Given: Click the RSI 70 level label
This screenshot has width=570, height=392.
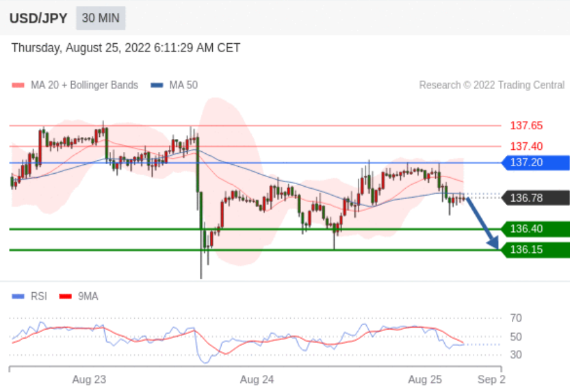Looking at the screenshot, I should [x=516, y=318].
